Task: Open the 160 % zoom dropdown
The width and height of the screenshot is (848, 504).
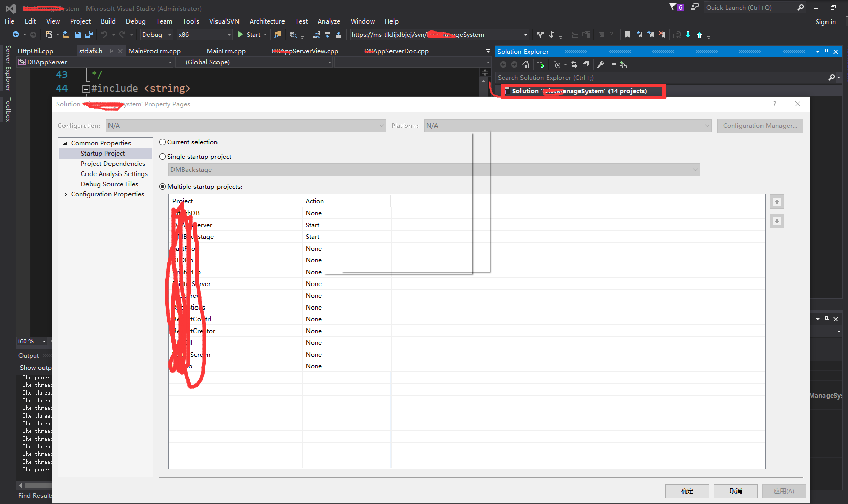Action: [x=32, y=341]
